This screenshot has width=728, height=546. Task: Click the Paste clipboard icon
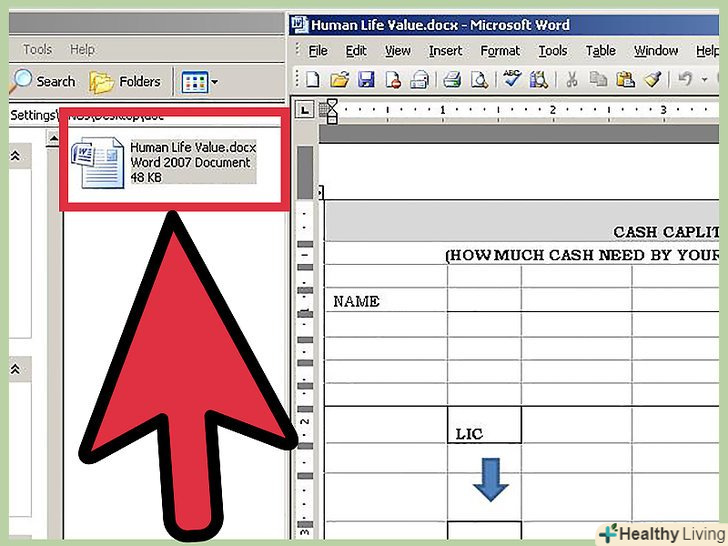point(625,79)
